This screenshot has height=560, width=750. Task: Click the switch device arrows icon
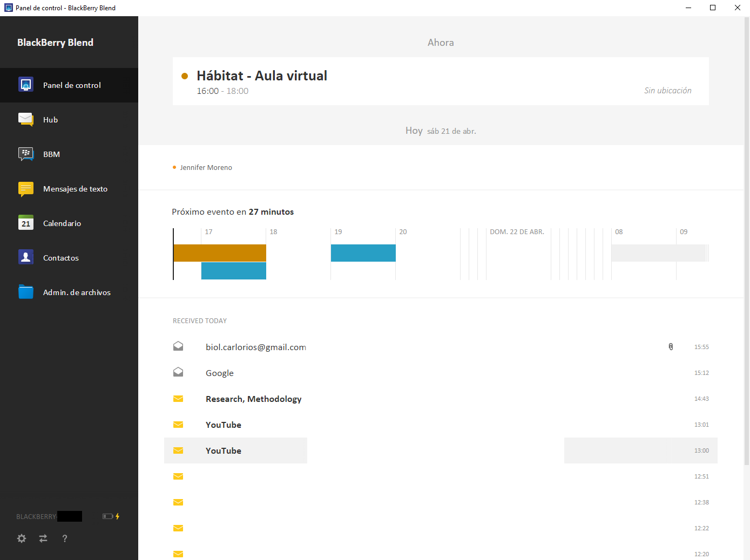(43, 538)
